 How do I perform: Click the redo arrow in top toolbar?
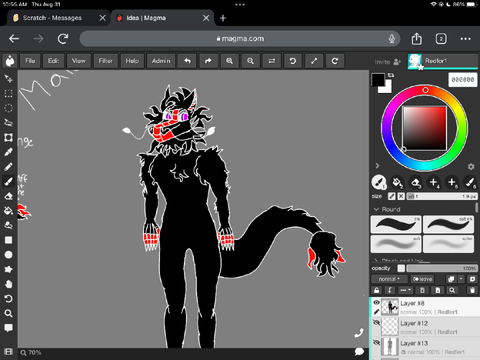coord(208,61)
